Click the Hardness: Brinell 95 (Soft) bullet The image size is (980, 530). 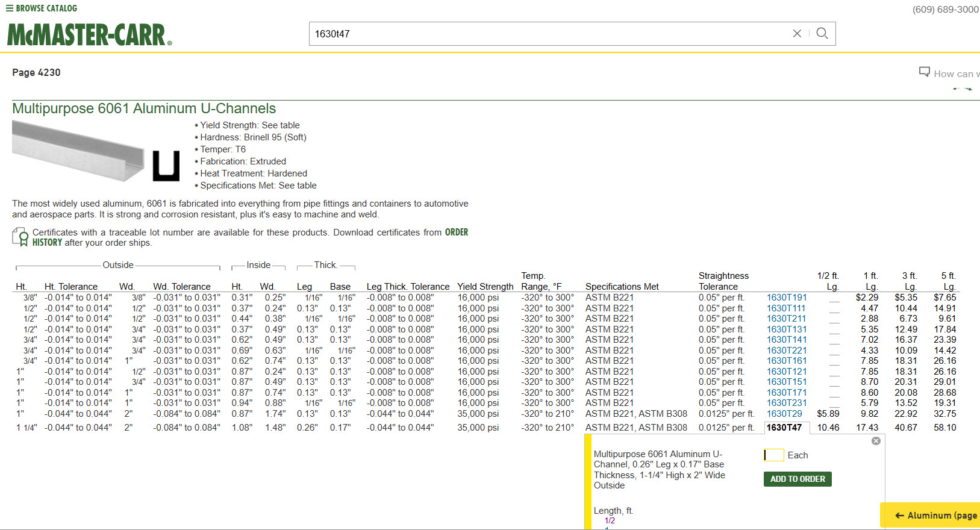253,137
